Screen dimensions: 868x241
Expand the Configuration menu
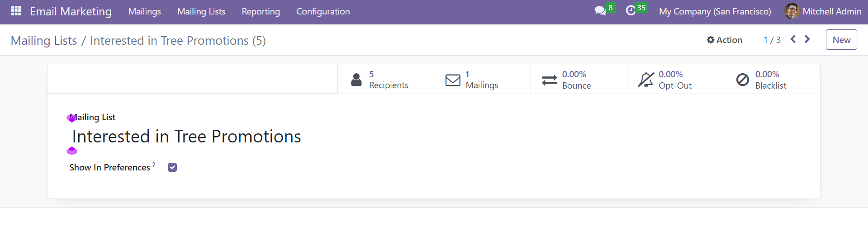click(323, 11)
